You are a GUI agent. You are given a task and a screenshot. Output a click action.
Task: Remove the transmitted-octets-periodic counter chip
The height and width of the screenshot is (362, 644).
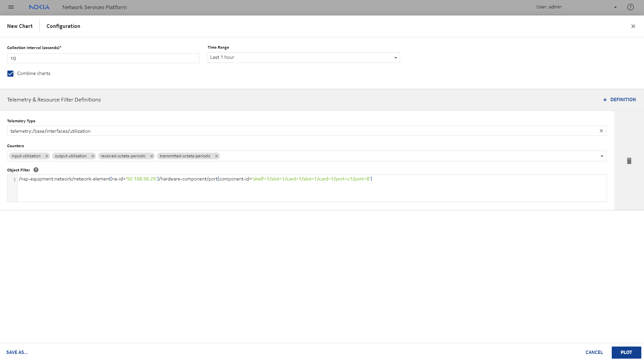[x=216, y=156]
